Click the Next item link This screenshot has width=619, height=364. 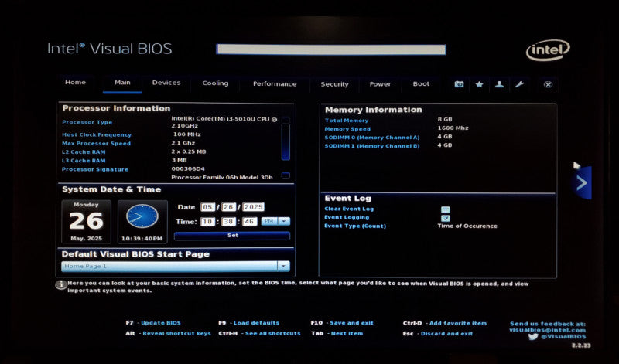(347, 334)
